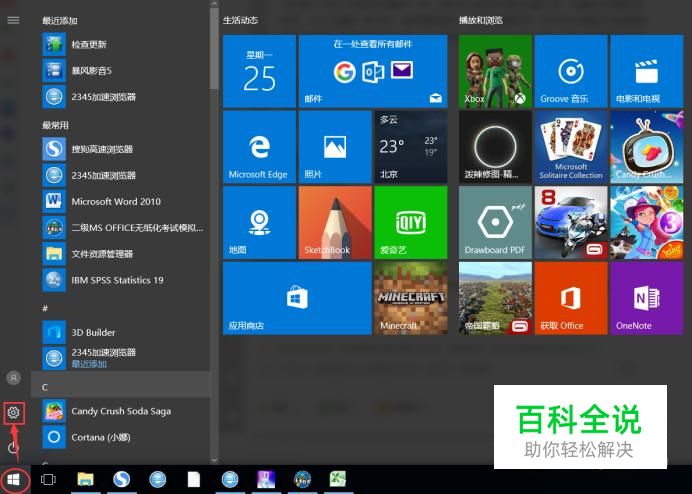Click the Power icon in Start menu rail
The width and height of the screenshot is (692, 494).
(14, 447)
